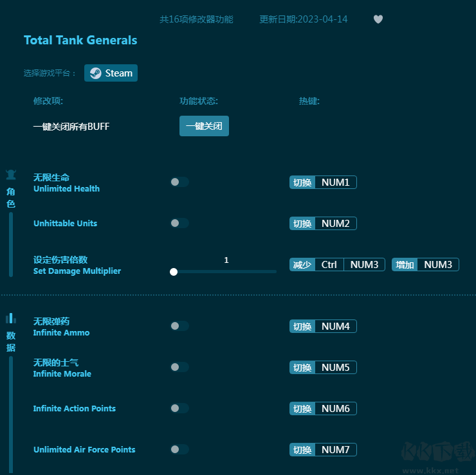Click the heart favorite icon
476x475 pixels.
pos(378,19)
